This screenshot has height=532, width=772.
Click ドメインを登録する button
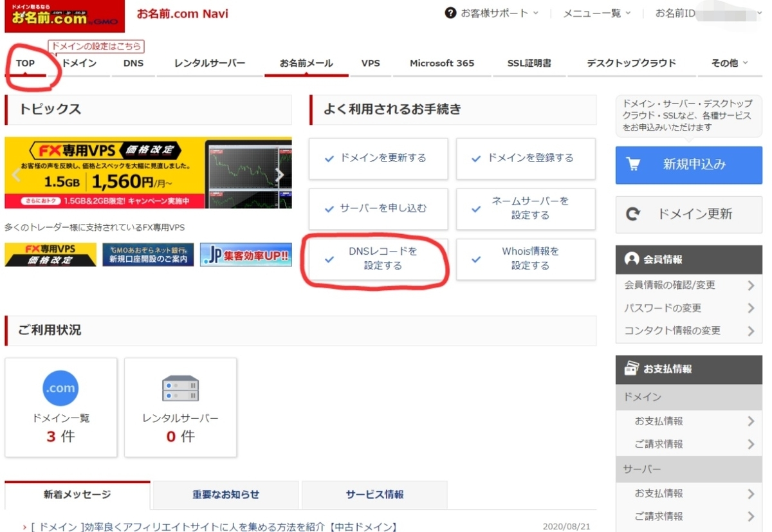coord(526,158)
